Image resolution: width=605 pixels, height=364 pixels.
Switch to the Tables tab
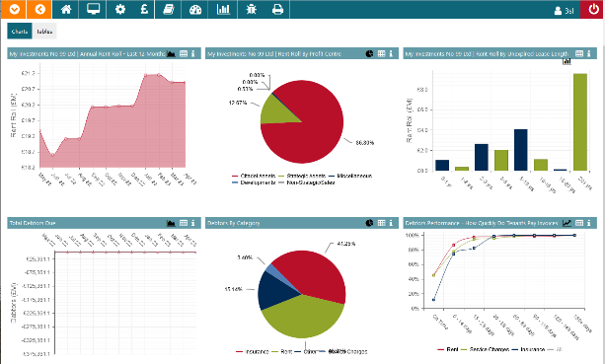point(44,32)
